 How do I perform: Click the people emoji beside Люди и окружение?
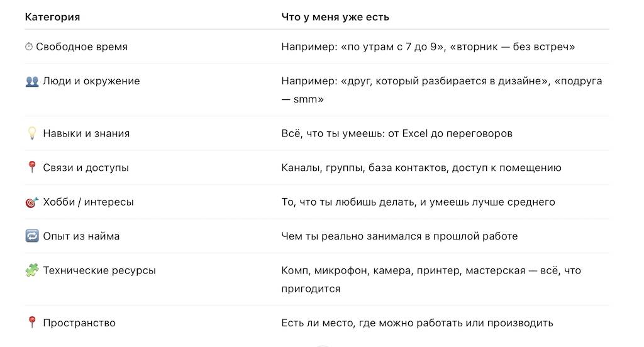pos(32,81)
